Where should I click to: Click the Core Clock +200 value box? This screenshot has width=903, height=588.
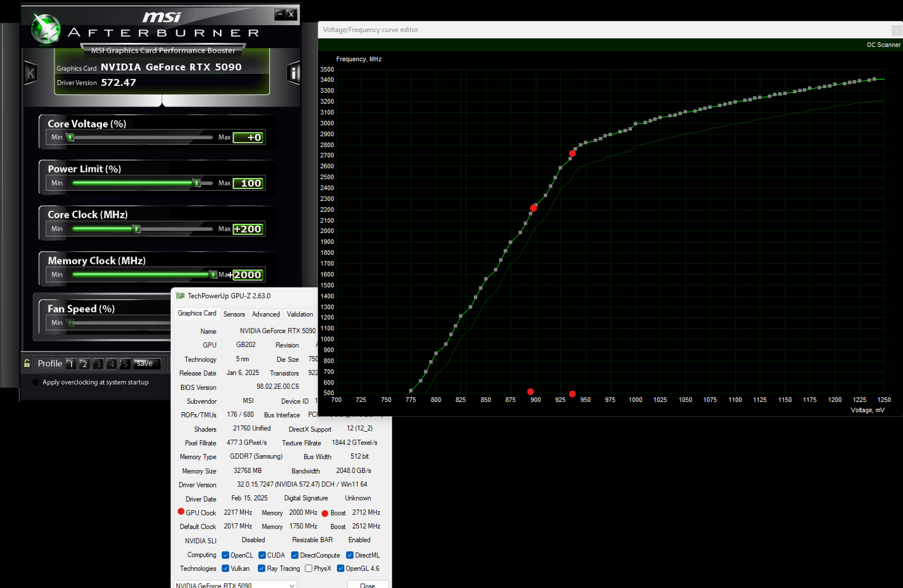click(249, 229)
